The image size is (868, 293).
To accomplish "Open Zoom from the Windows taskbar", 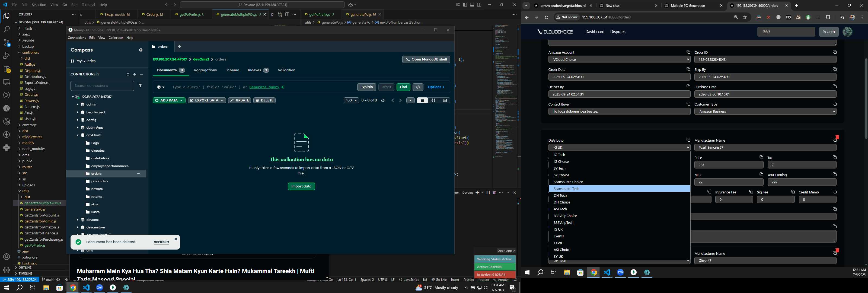I will [x=100, y=288].
